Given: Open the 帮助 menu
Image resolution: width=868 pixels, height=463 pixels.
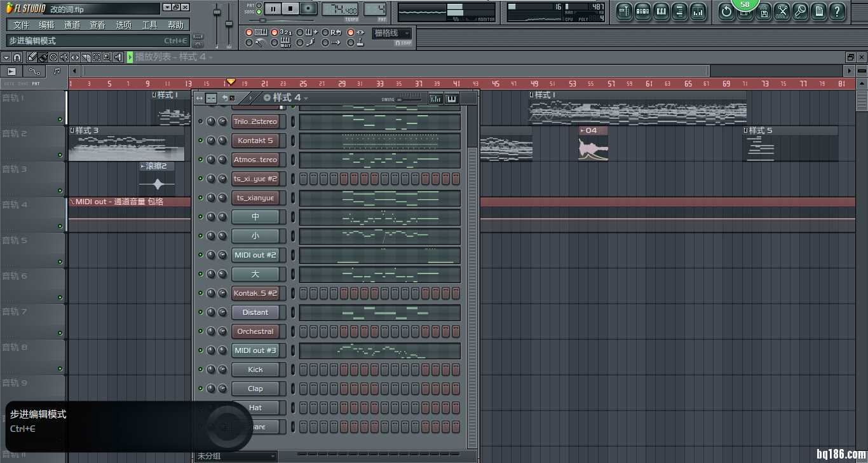Looking at the screenshot, I should [176, 25].
